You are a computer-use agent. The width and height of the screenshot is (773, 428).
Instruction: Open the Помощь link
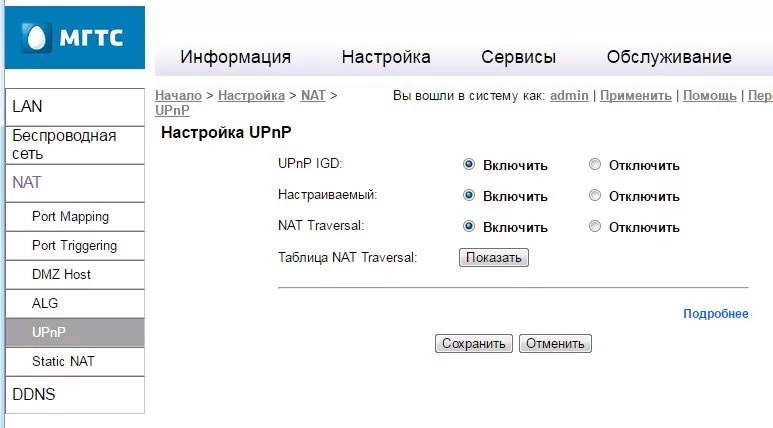click(709, 96)
